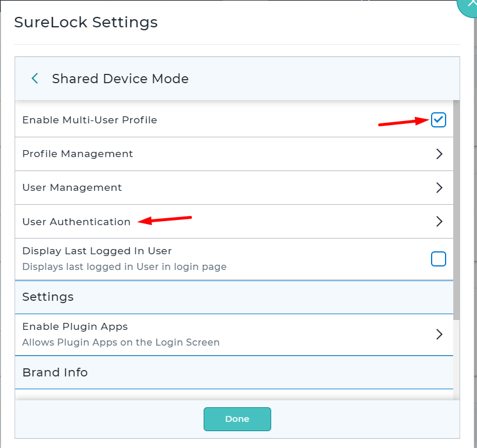Click the vertical scrollbar thumb in settings list
The height and width of the screenshot is (448, 477).
click(x=456, y=210)
